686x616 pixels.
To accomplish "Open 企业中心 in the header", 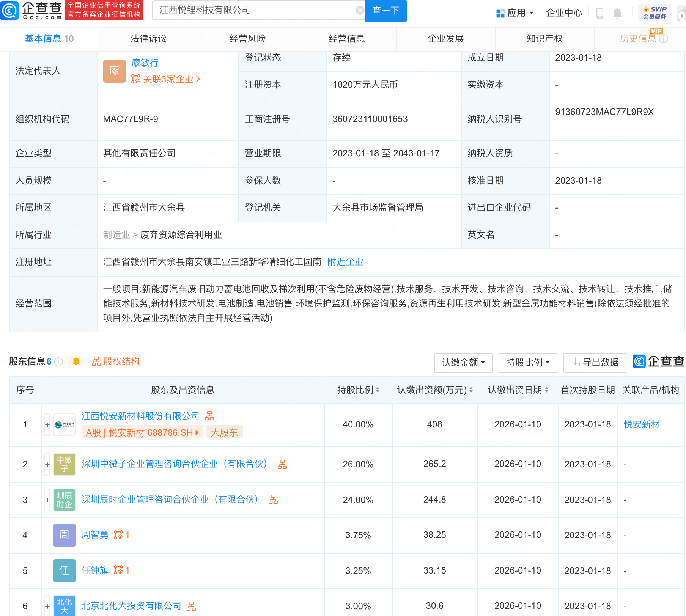I will coord(564,13).
